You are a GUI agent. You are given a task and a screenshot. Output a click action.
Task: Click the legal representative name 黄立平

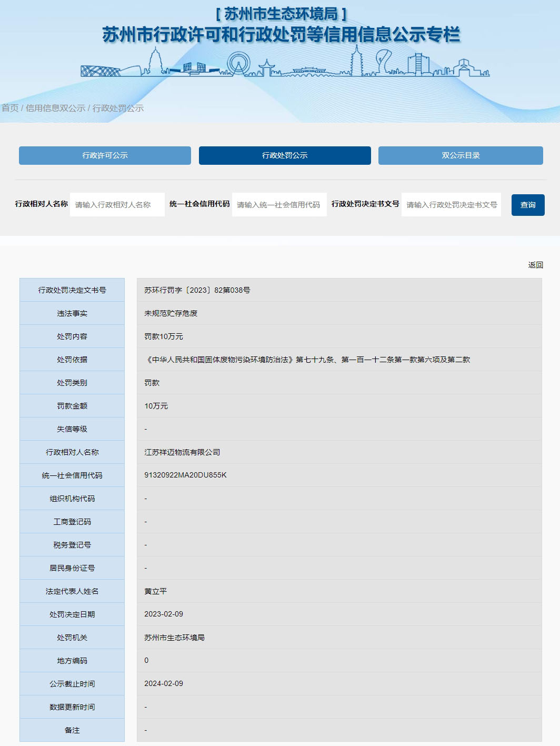156,591
